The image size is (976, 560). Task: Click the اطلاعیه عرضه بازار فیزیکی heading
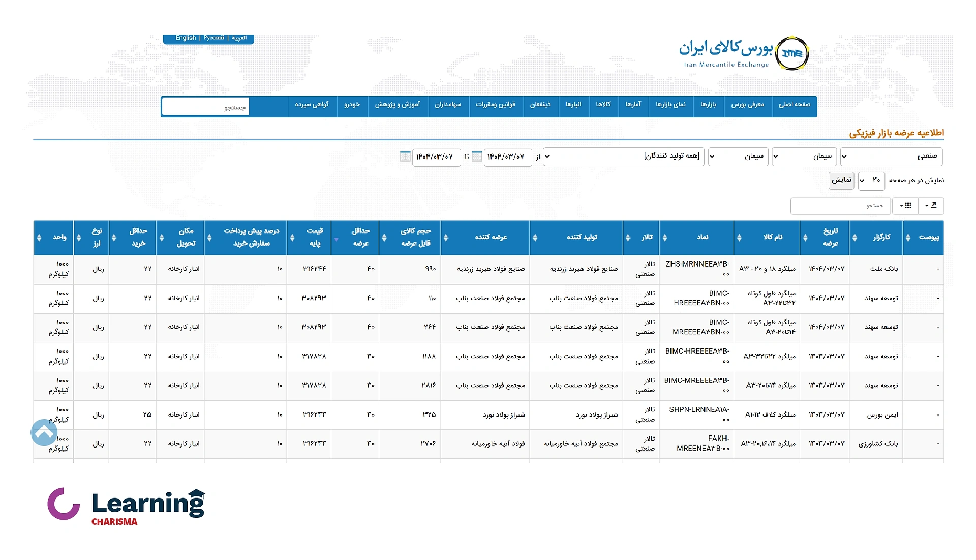896,133
